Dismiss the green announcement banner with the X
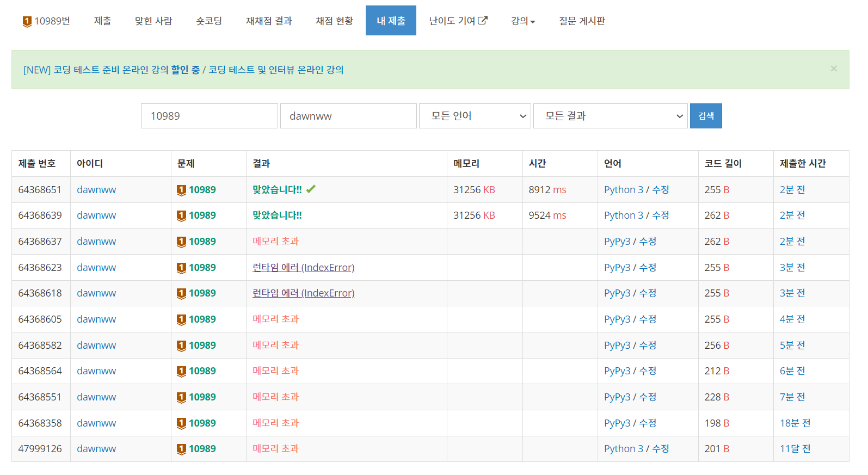Image resolution: width=868 pixels, height=475 pixels. pos(834,69)
